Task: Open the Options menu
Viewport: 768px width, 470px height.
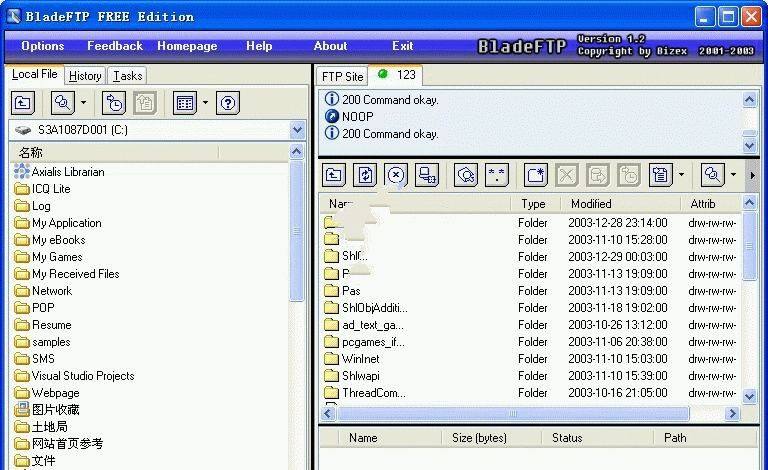Action: [43, 46]
